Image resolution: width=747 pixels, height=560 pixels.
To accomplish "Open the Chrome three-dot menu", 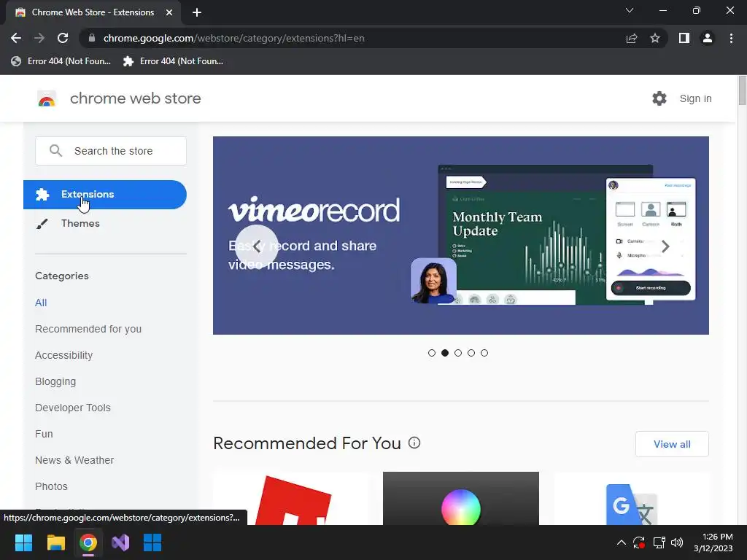I will pyautogui.click(x=731, y=38).
